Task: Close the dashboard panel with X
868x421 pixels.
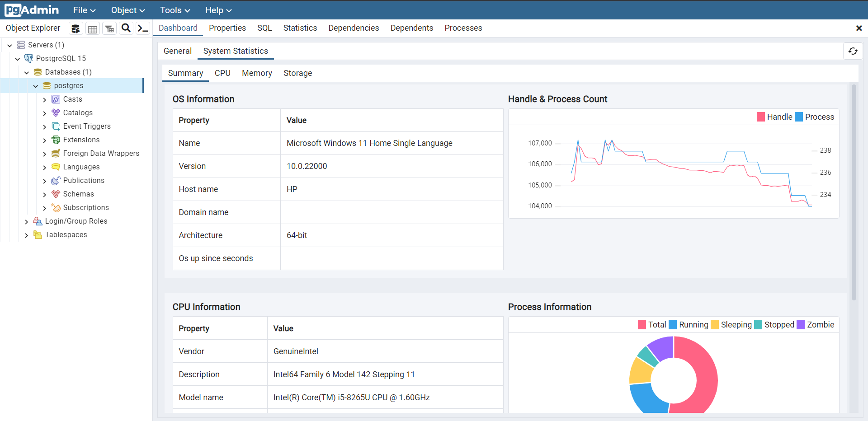Action: tap(859, 28)
